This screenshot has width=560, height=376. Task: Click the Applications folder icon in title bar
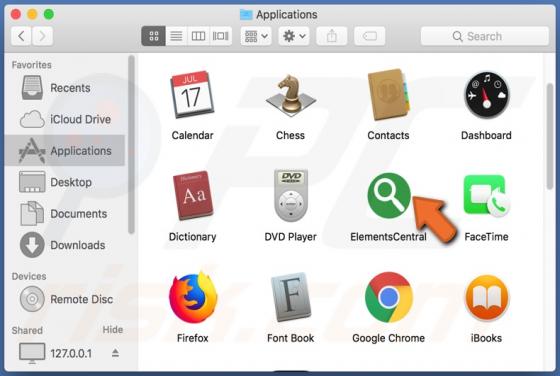coord(246,14)
